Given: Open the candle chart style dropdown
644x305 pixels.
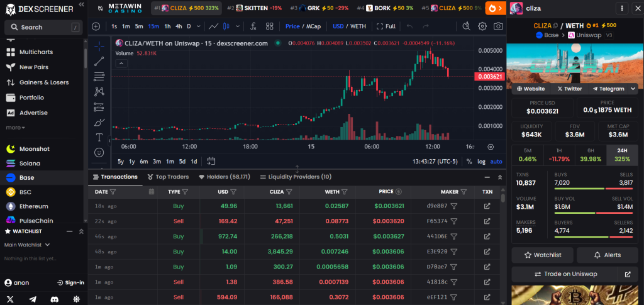Looking at the screenshot, I should tap(237, 26).
